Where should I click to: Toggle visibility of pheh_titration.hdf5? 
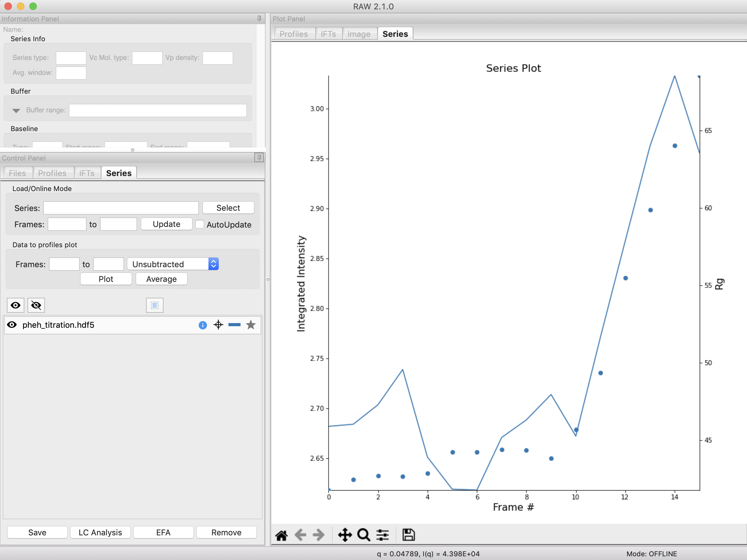click(12, 325)
